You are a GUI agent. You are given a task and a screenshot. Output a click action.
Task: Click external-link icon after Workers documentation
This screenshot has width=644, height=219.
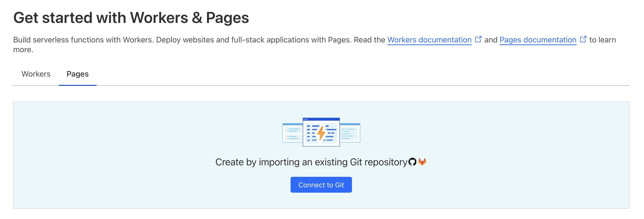coord(478,40)
